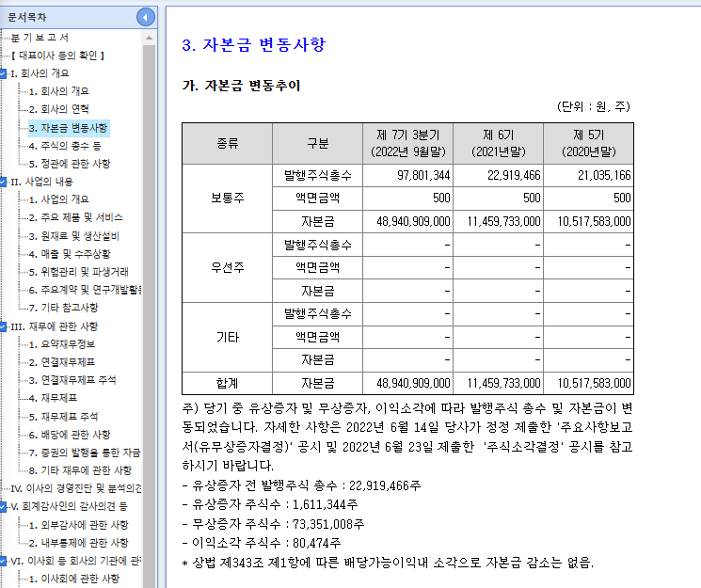The image size is (701, 588).
Task: Collapse the II. 사업의 내용 section
Action: (x=3, y=182)
